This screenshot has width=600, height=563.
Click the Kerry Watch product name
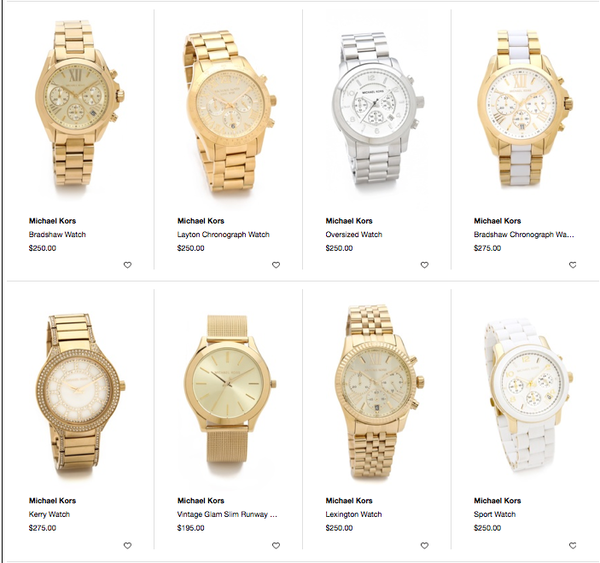49,514
